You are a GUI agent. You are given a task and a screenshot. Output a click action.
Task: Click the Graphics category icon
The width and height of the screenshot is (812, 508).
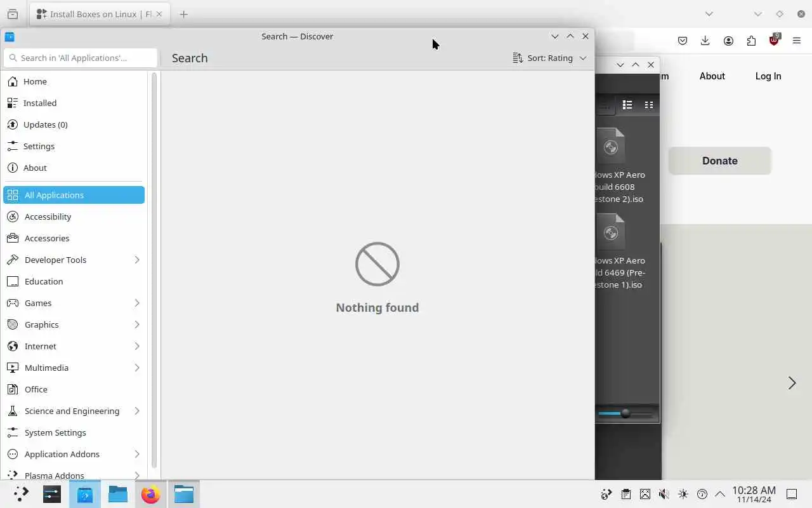pos(13,324)
